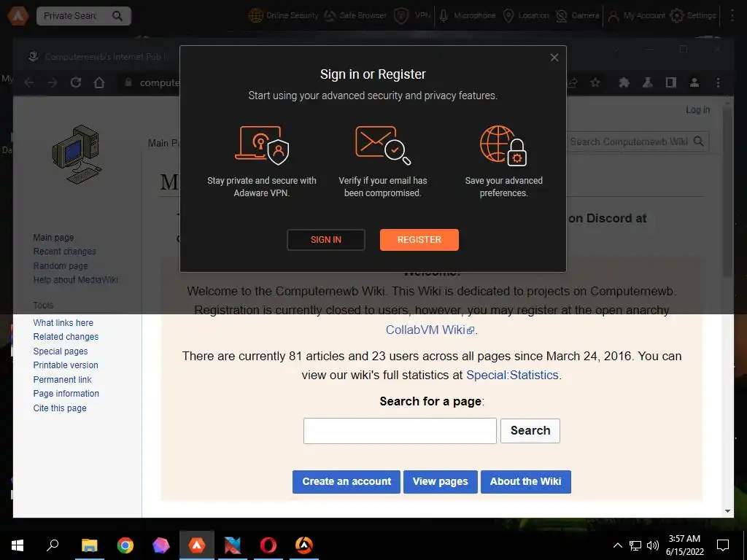Click the globe with lock preferences icon

click(x=503, y=145)
